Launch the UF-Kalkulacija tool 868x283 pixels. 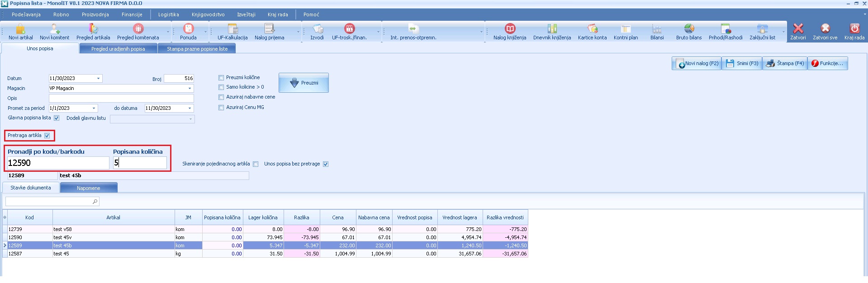(232, 32)
